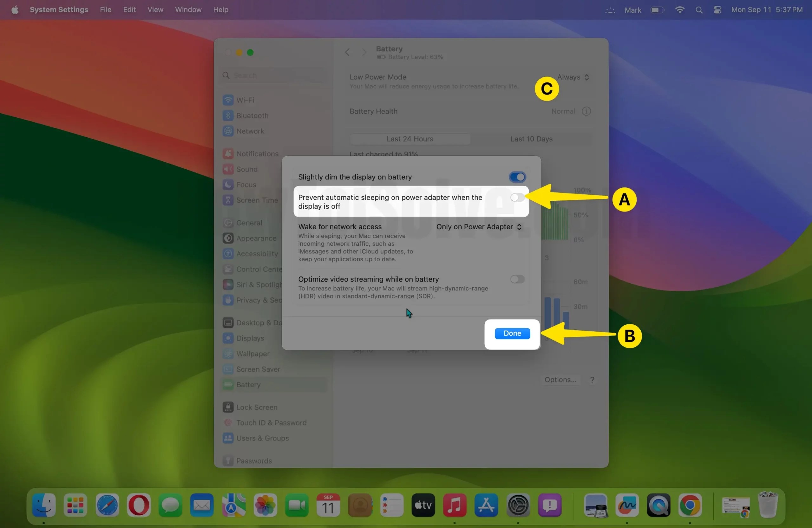Disable slightly dim the display on battery
The image size is (812, 528).
click(x=517, y=177)
